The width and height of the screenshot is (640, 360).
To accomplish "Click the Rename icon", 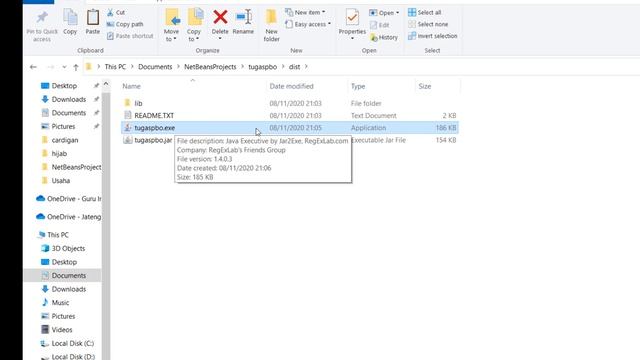I will click(x=243, y=17).
